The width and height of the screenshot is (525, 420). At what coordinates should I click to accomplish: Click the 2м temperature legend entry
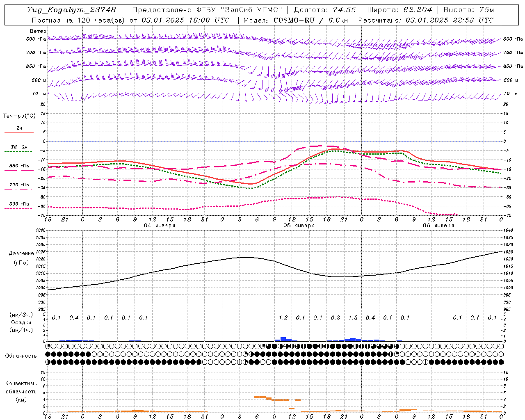[x=19, y=128]
